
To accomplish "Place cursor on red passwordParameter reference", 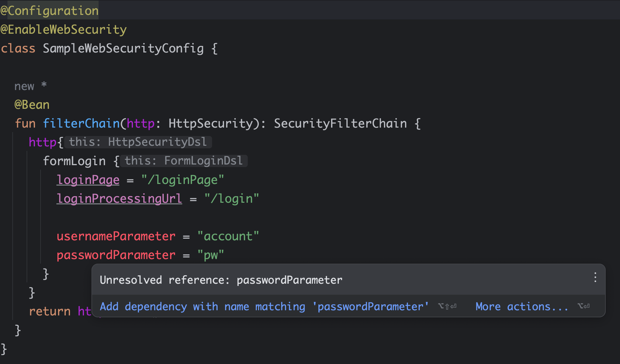I will pyautogui.click(x=116, y=255).
